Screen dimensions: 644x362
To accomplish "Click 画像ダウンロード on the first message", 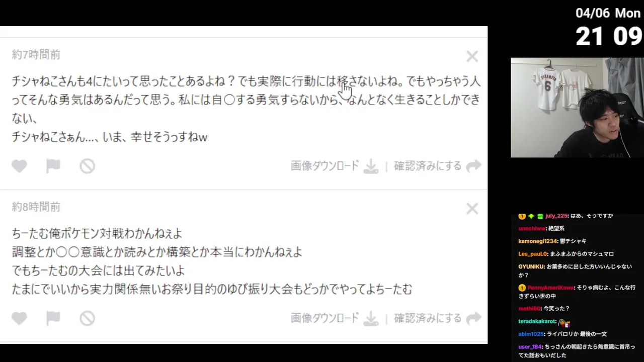I will 325,166.
